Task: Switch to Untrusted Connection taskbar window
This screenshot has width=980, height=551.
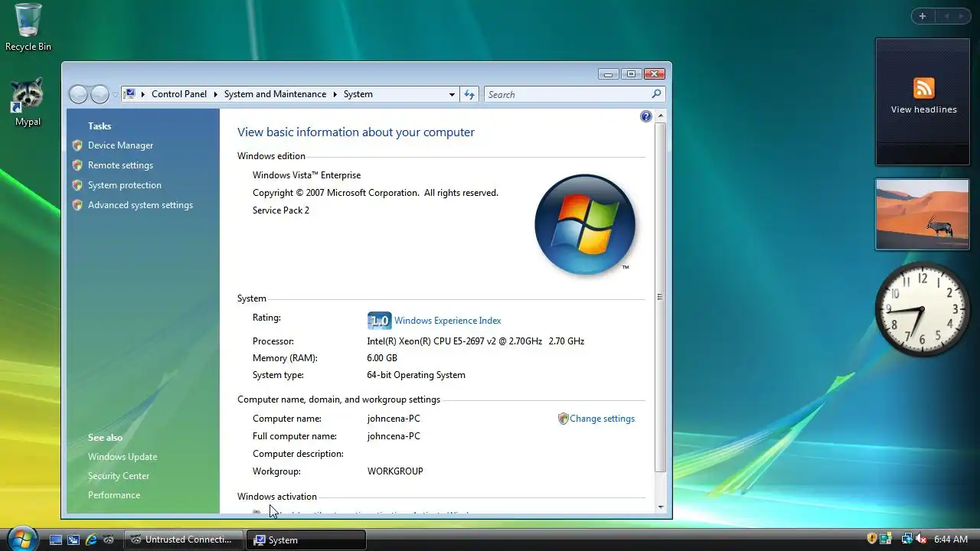Action: [184, 540]
